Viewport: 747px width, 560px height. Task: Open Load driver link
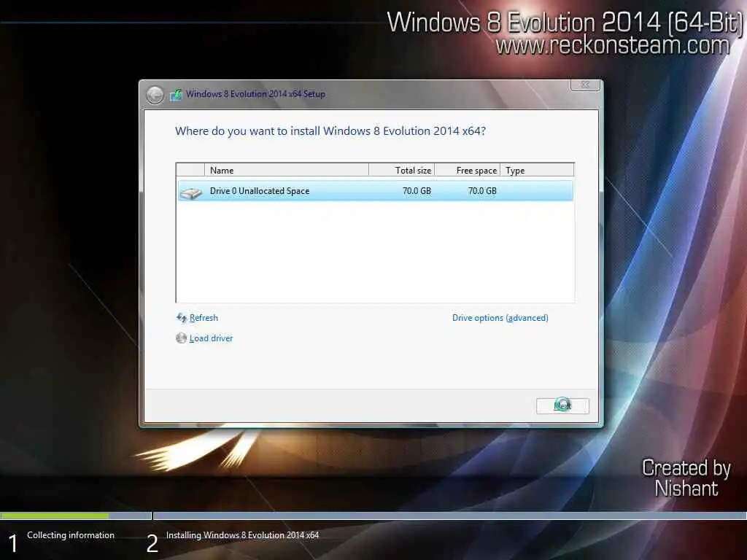(211, 338)
